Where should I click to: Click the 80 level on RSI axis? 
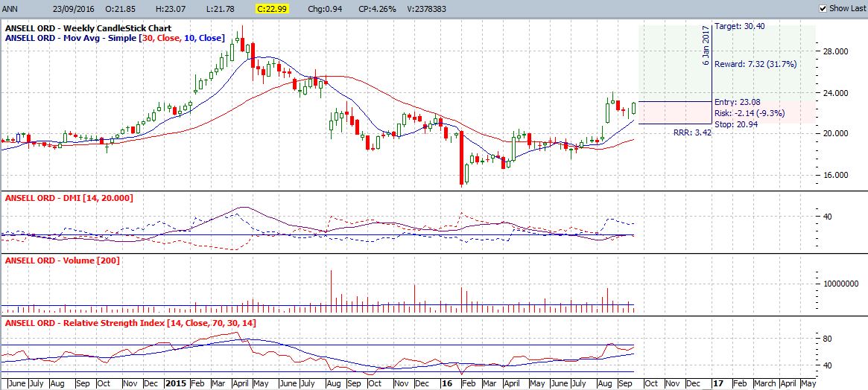click(x=828, y=339)
